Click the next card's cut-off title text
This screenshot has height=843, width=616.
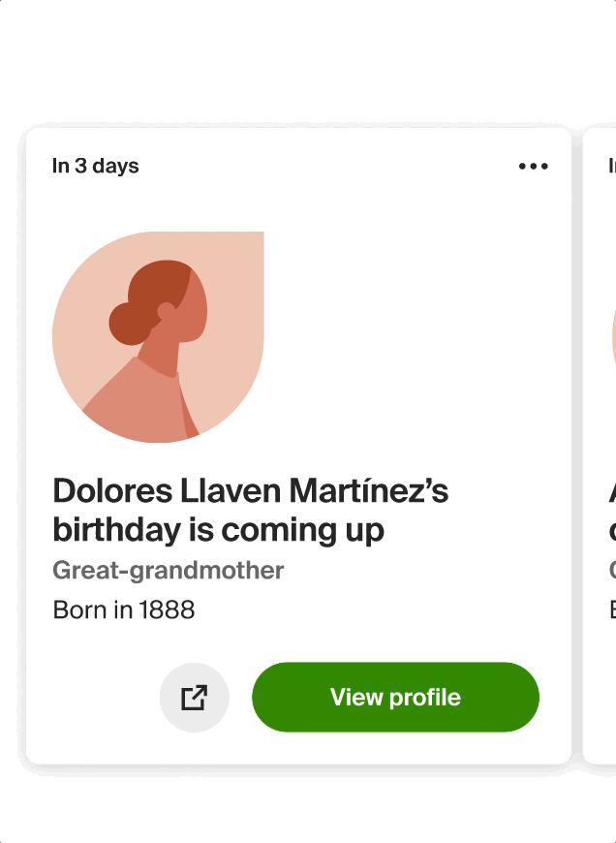(x=612, y=511)
